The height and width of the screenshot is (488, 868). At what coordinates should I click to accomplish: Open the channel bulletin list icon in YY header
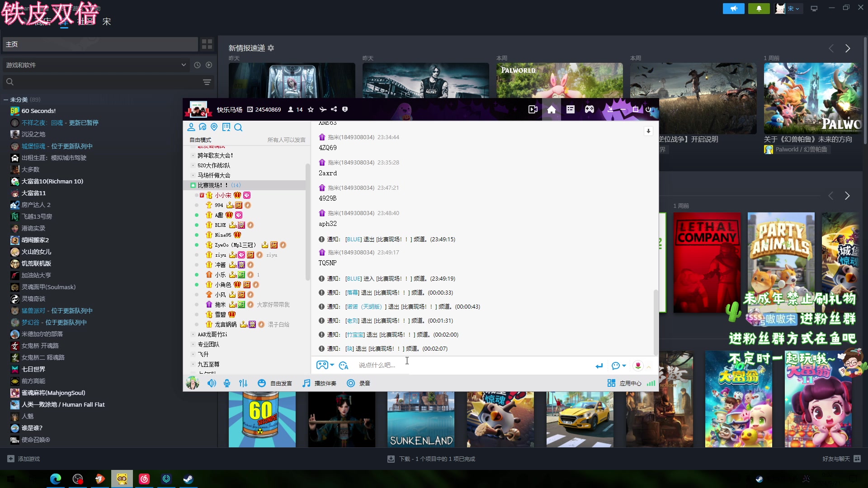571,110
